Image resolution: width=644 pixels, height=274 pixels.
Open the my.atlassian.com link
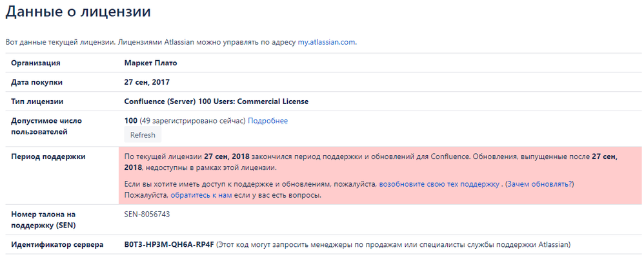327,43
